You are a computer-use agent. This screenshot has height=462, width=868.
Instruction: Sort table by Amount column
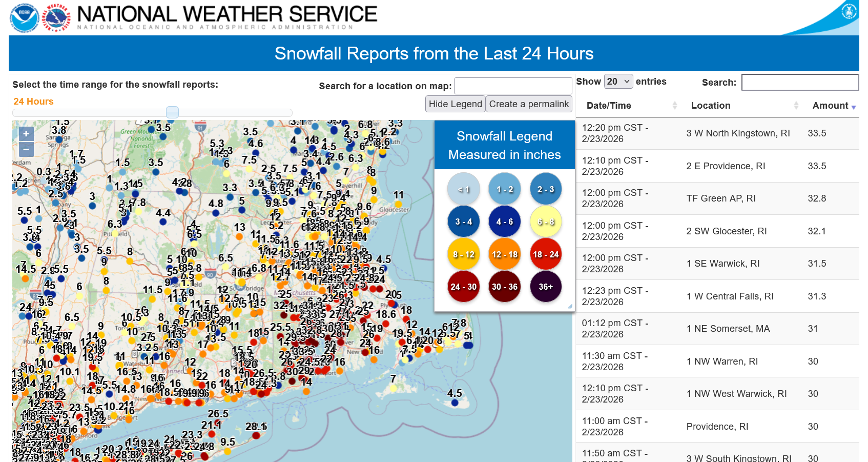(x=834, y=106)
